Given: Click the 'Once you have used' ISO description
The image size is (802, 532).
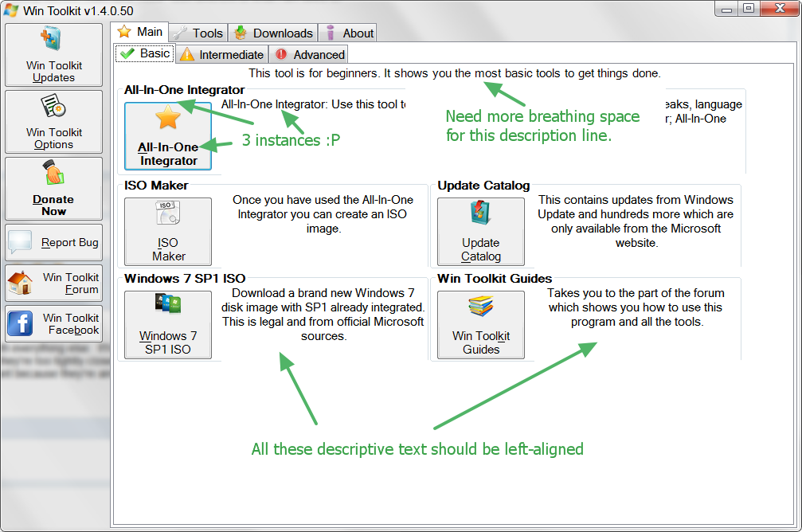Looking at the screenshot, I should click(323, 213).
